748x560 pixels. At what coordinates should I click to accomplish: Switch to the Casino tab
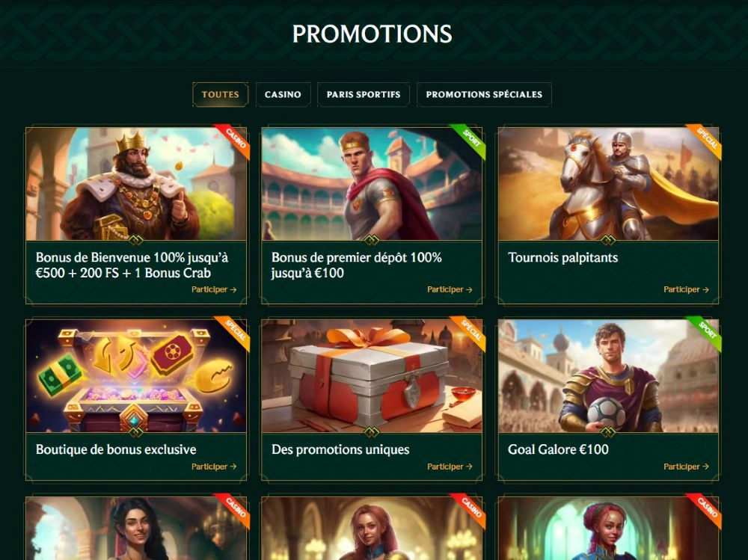pyautogui.click(x=283, y=94)
